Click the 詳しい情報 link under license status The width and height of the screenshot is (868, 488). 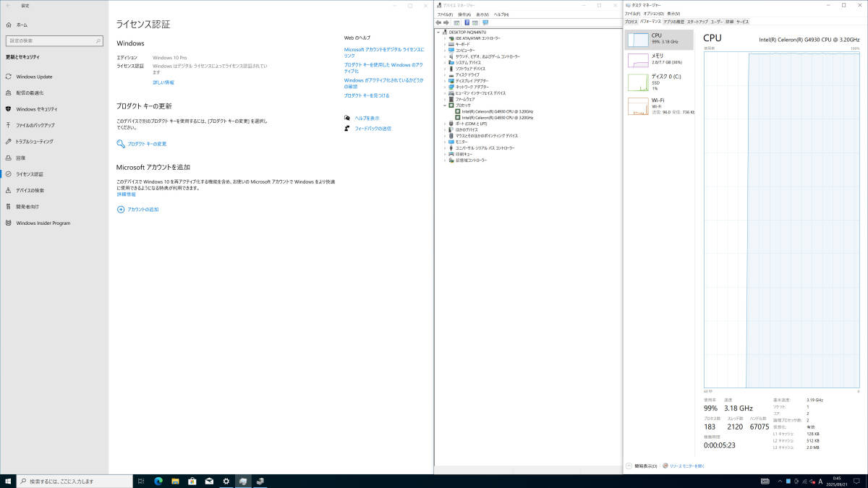click(163, 82)
